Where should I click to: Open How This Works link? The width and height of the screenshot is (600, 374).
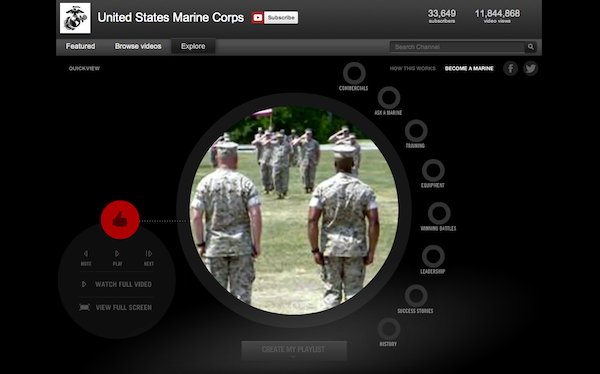[412, 69]
